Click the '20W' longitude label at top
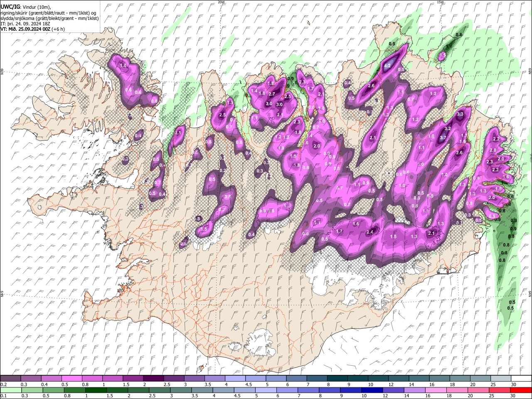Image resolution: width=532 pixels, height=399 pixels. (221, 2)
